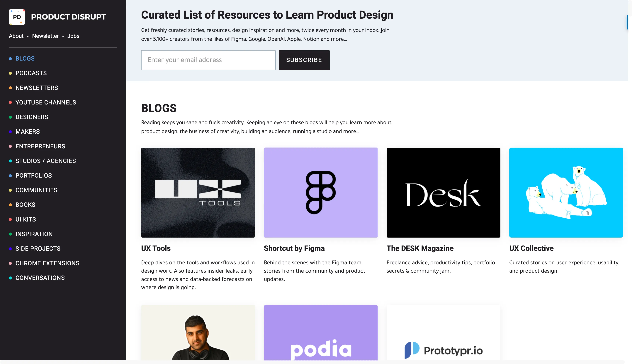Click the Prototypr.io logo card

443,332
